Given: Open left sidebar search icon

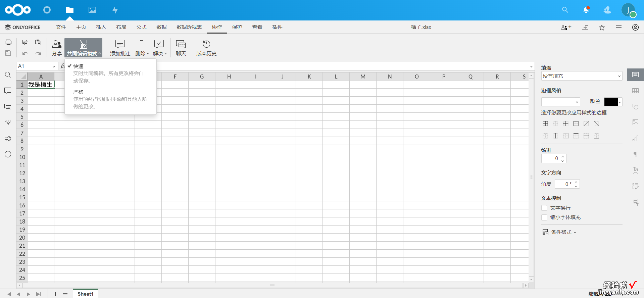Looking at the screenshot, I should coord(8,74).
